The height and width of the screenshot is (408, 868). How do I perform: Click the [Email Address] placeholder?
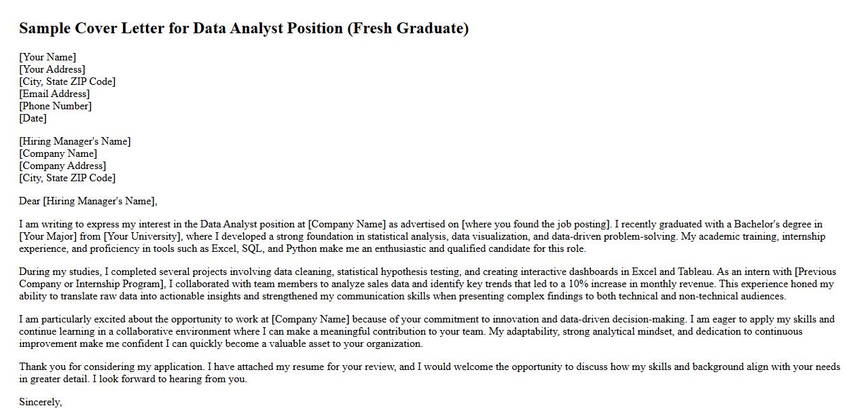(x=54, y=94)
